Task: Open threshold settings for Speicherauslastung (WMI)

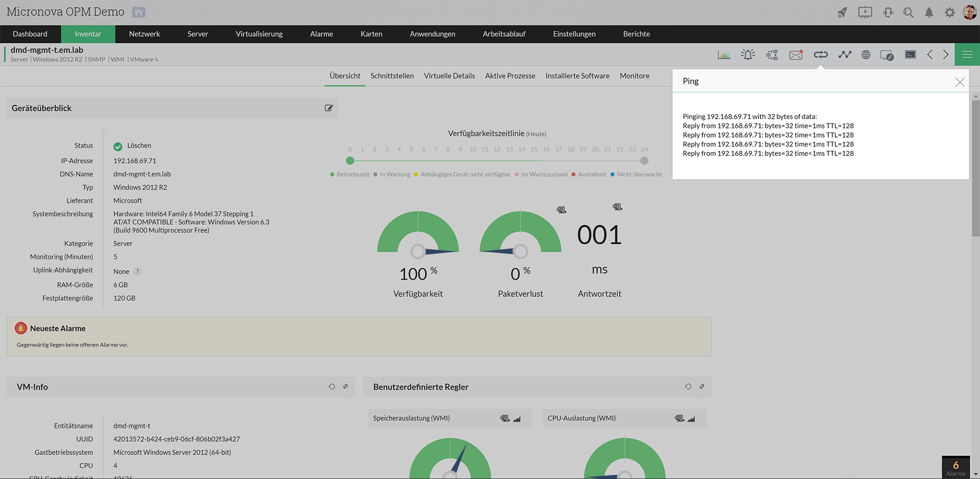Action: [505, 418]
